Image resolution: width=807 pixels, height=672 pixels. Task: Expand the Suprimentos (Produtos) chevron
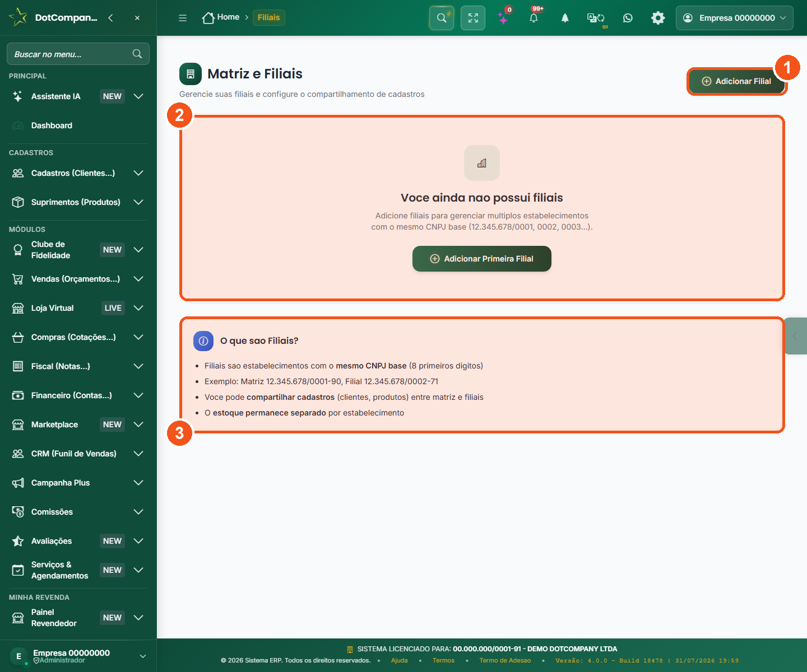tap(138, 202)
